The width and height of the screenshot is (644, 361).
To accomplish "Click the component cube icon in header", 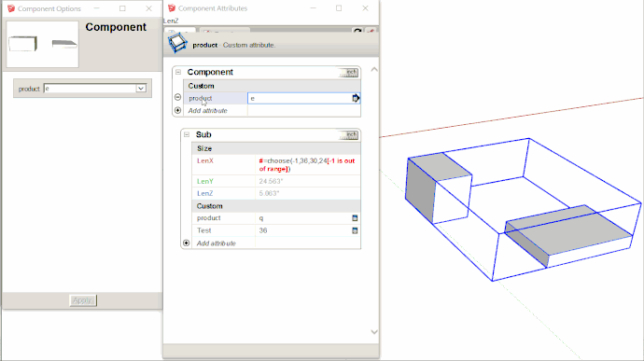I will [177, 43].
